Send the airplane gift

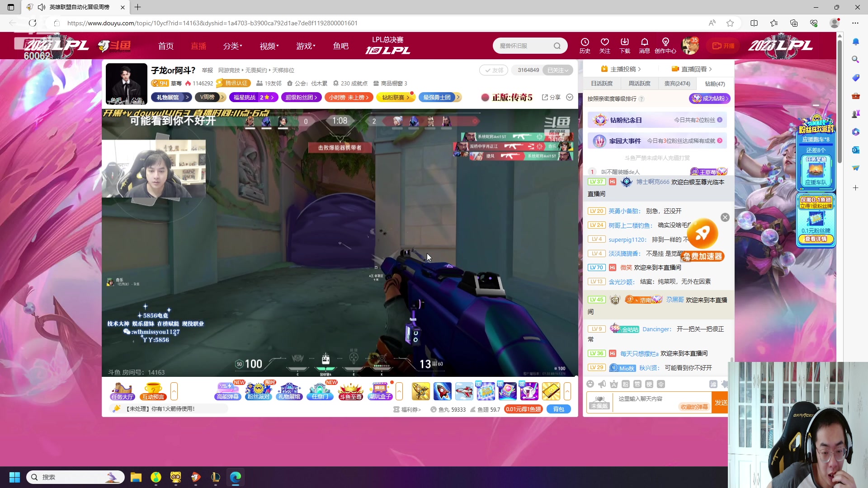464,391
